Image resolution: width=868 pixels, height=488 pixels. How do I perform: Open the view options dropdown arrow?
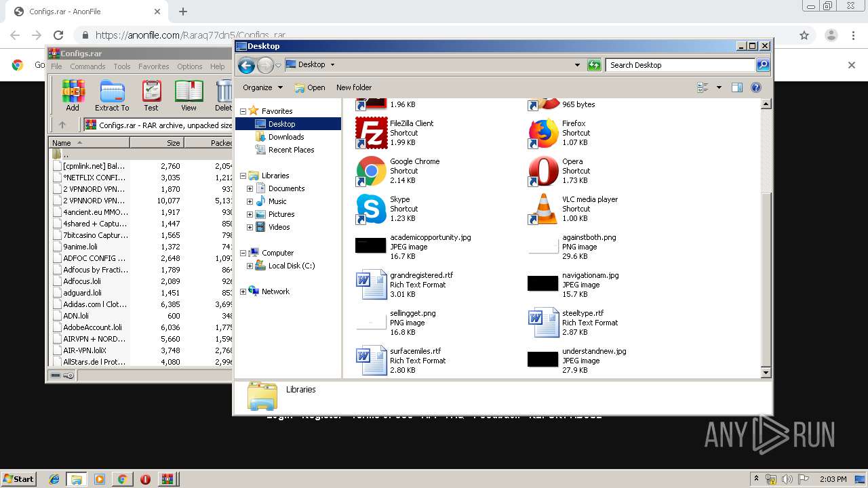pos(719,87)
